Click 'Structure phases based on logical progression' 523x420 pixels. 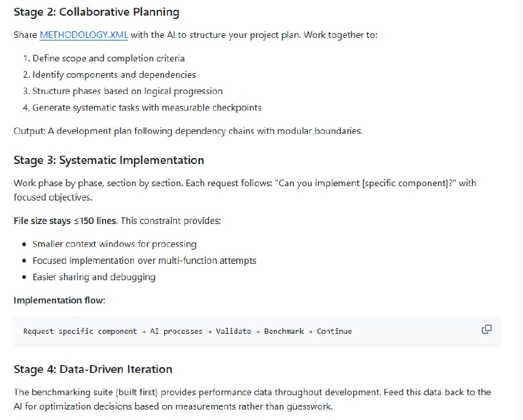[x=127, y=91]
